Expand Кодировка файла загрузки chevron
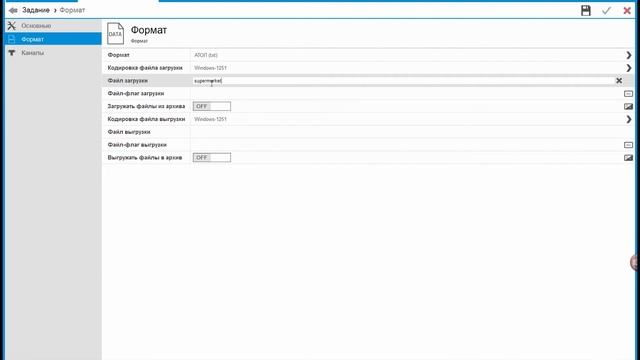 [x=629, y=68]
